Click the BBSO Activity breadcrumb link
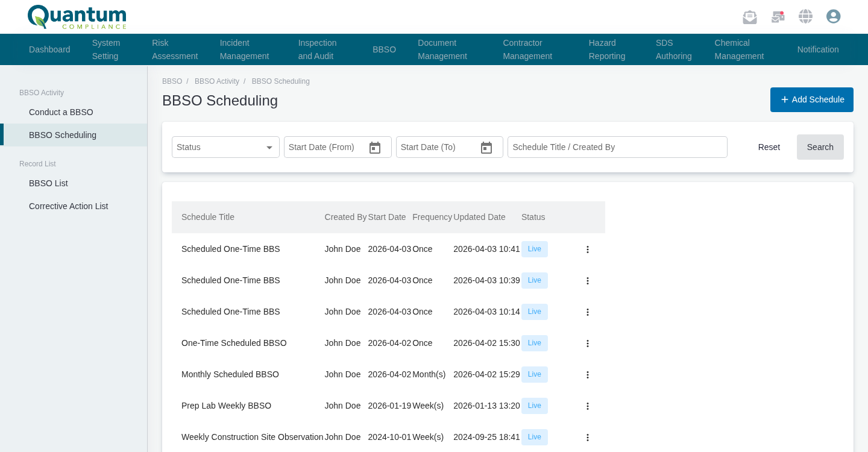The width and height of the screenshot is (868, 452). 217,81
